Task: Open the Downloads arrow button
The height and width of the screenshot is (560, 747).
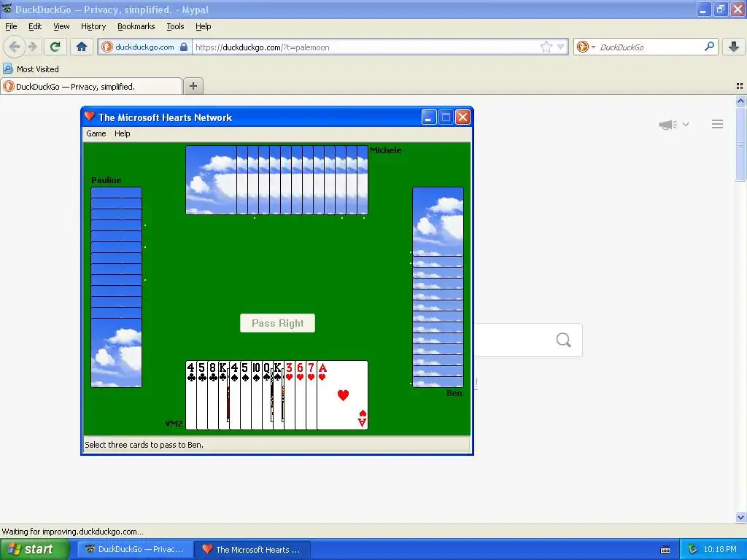Action: (x=734, y=47)
